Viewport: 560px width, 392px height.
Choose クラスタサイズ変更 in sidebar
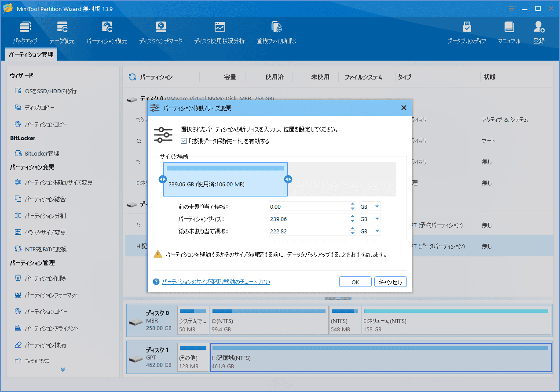click(x=40, y=232)
